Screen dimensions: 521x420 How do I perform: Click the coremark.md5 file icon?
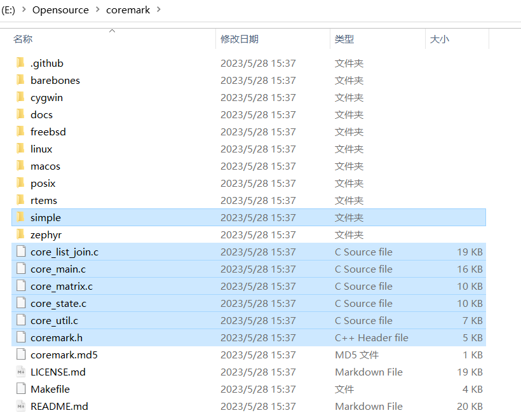click(x=21, y=355)
